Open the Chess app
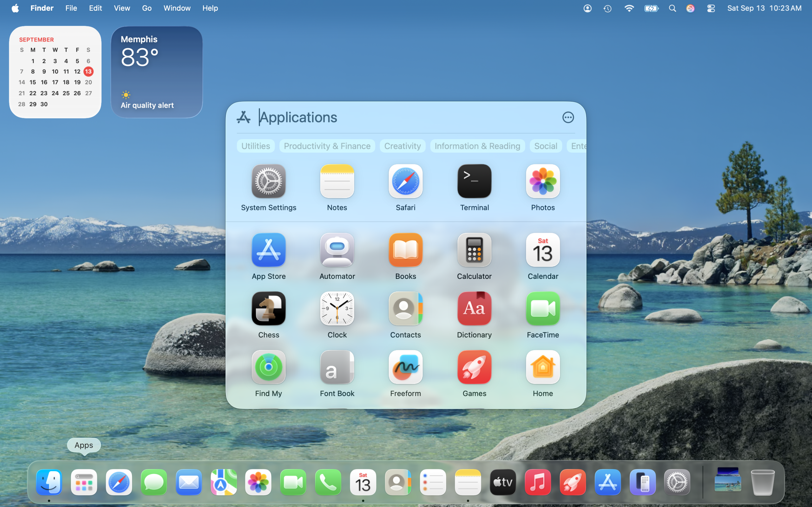 [x=268, y=309]
